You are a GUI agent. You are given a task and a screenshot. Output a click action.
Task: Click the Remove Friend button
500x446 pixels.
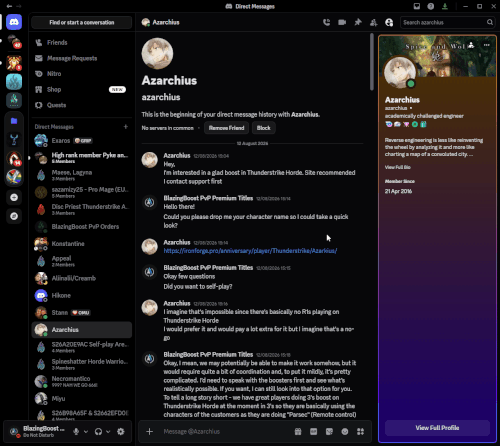pos(226,128)
